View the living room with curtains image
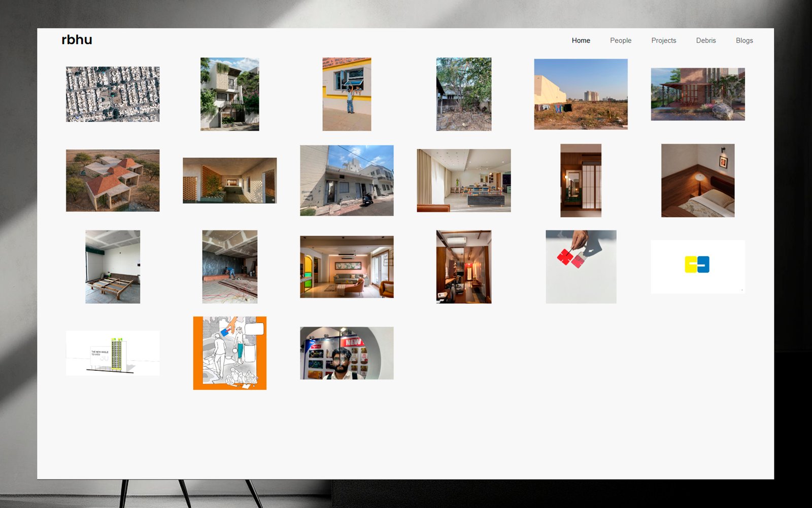Image resolution: width=812 pixels, height=508 pixels. tap(464, 180)
